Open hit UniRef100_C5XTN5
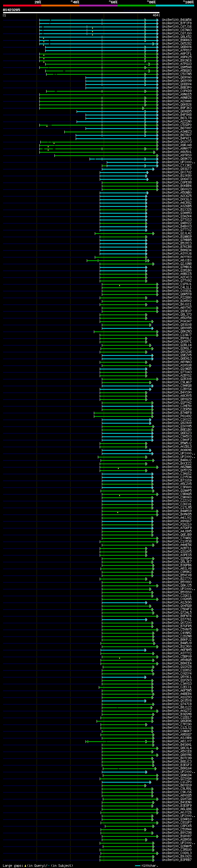 177,74
